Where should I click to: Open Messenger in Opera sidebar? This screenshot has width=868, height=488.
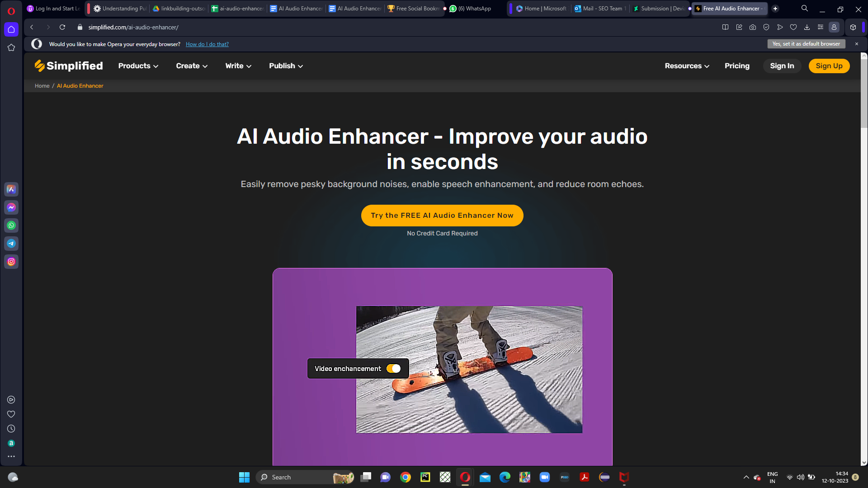(11, 207)
